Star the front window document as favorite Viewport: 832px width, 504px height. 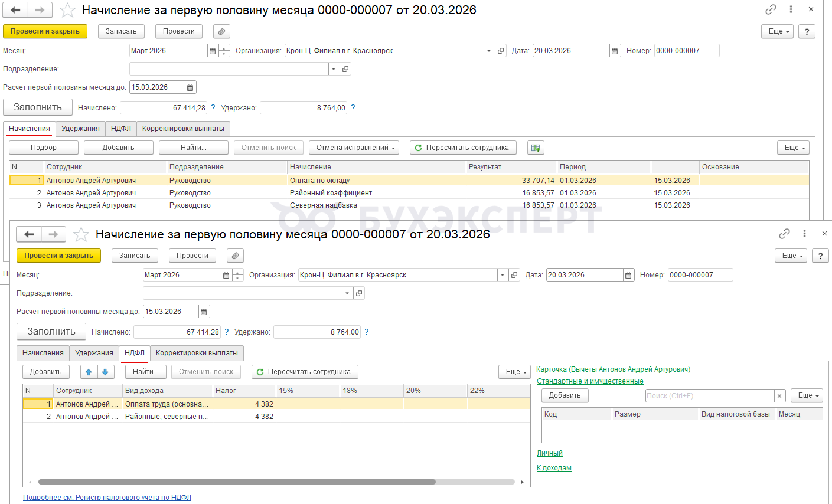click(x=81, y=234)
